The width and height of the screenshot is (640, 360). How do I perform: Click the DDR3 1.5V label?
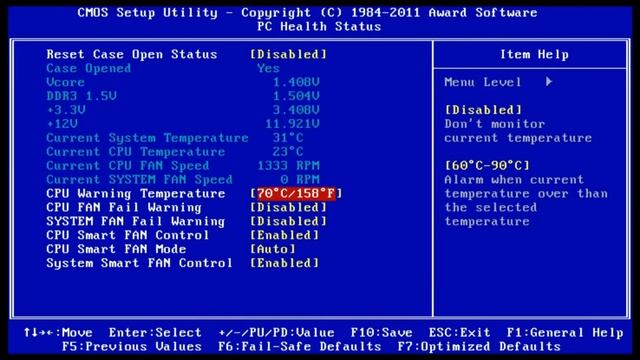(x=81, y=96)
